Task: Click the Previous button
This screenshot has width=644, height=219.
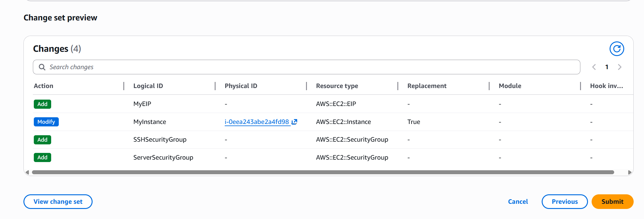Action: [565, 202]
